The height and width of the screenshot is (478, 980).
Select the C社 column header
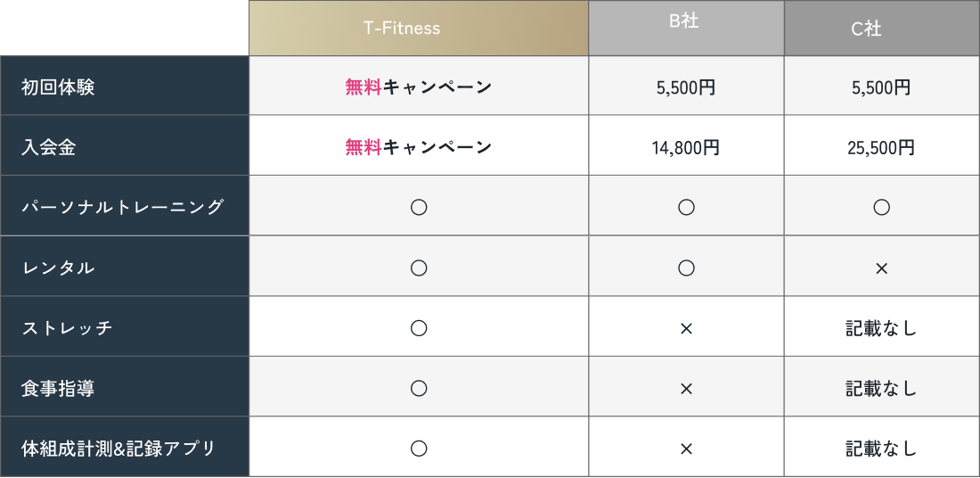882,29
